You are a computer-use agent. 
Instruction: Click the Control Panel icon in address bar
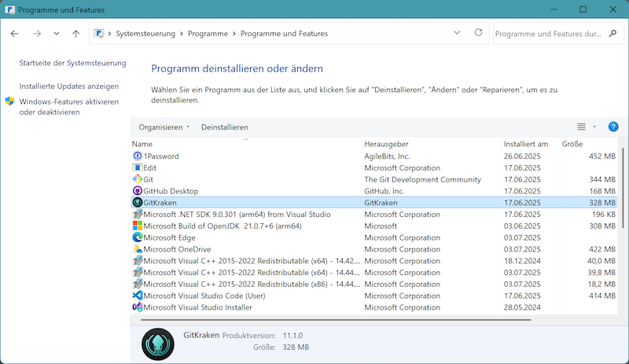[x=99, y=33]
